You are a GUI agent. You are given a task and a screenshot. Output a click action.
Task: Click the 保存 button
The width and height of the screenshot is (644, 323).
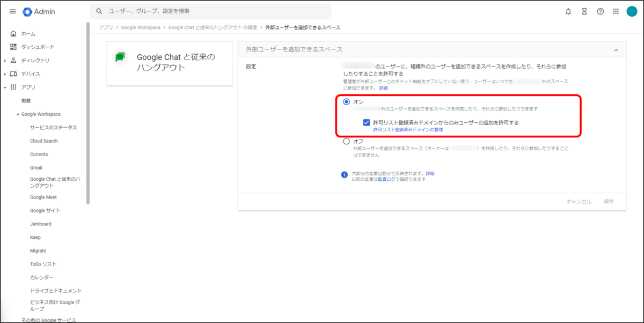click(609, 202)
